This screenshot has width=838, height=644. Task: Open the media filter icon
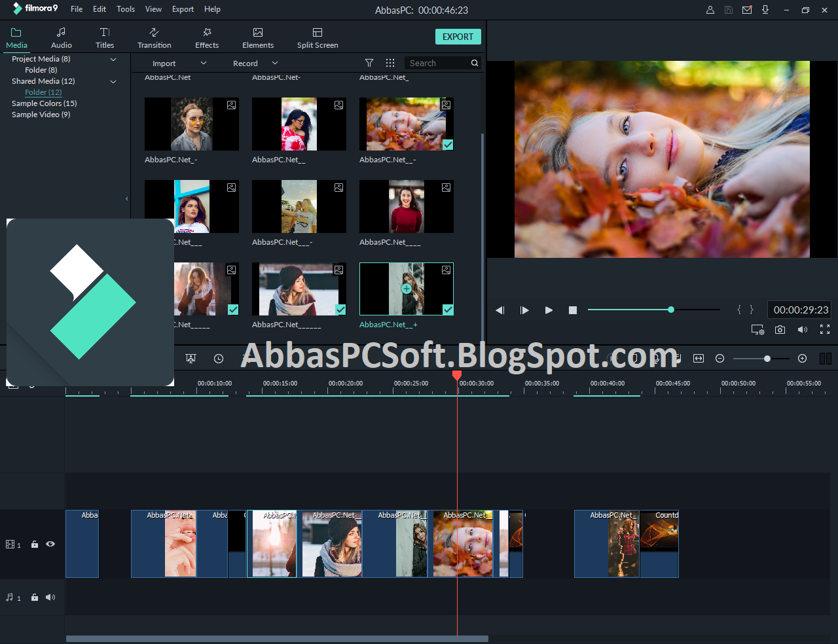pos(369,63)
